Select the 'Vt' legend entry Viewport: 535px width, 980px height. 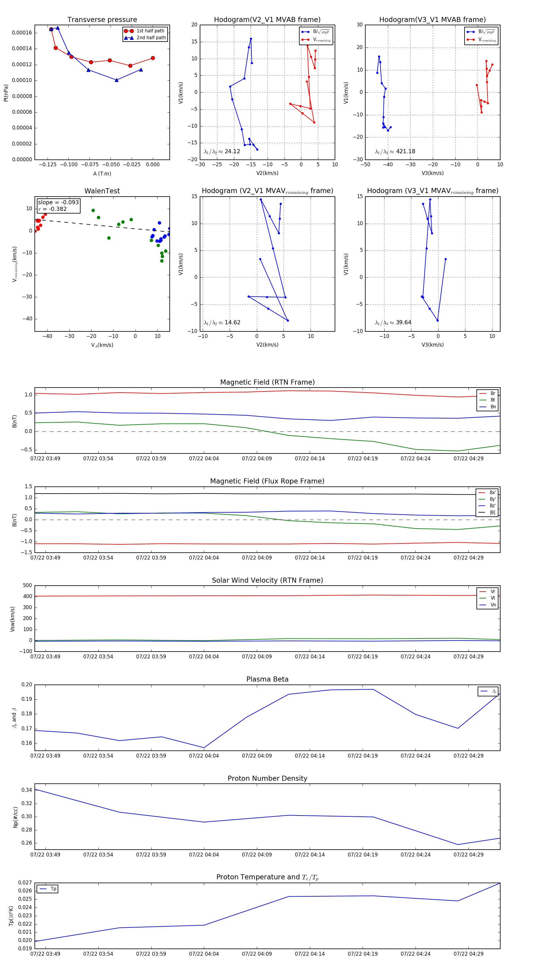tap(487, 598)
